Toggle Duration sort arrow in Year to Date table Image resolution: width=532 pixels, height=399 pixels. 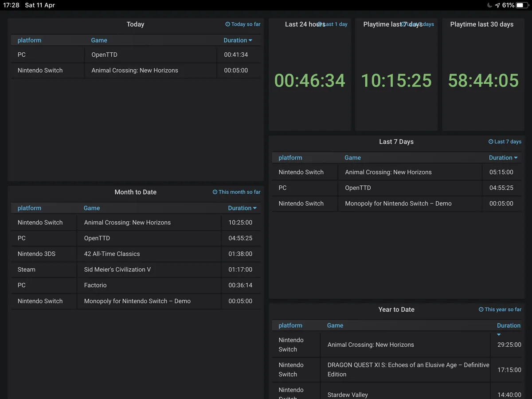tap(499, 335)
